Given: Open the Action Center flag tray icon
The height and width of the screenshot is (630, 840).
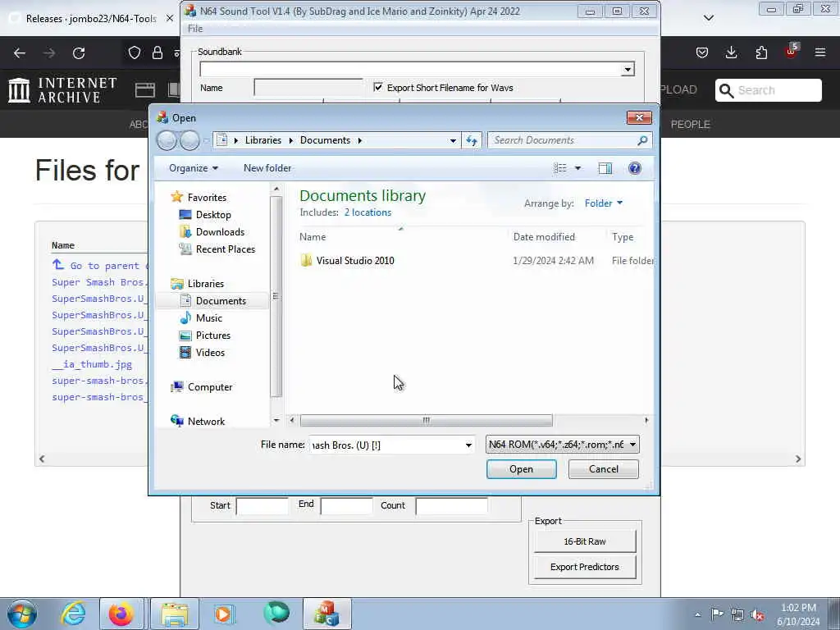Looking at the screenshot, I should [x=717, y=614].
